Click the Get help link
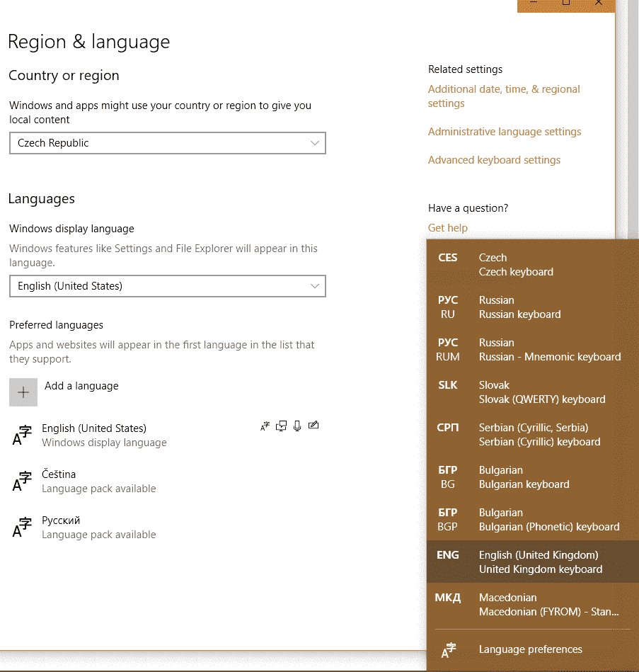639x672 pixels. 447,227
